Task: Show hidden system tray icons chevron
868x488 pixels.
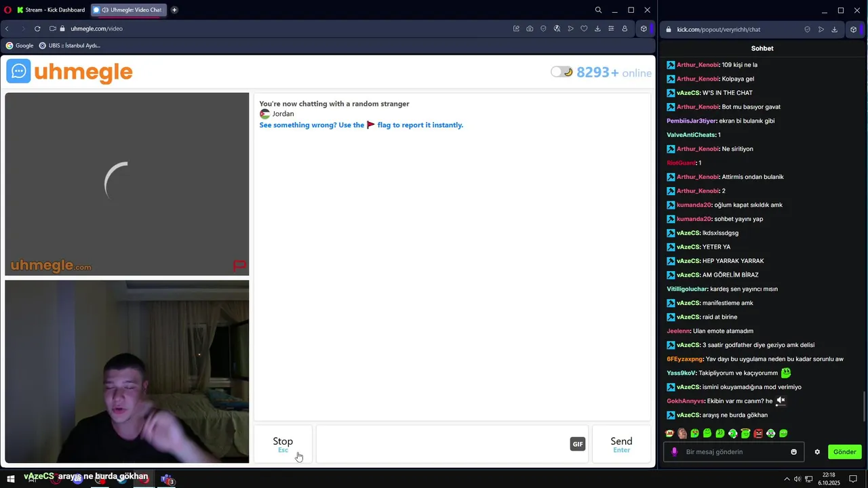Action: point(787,479)
